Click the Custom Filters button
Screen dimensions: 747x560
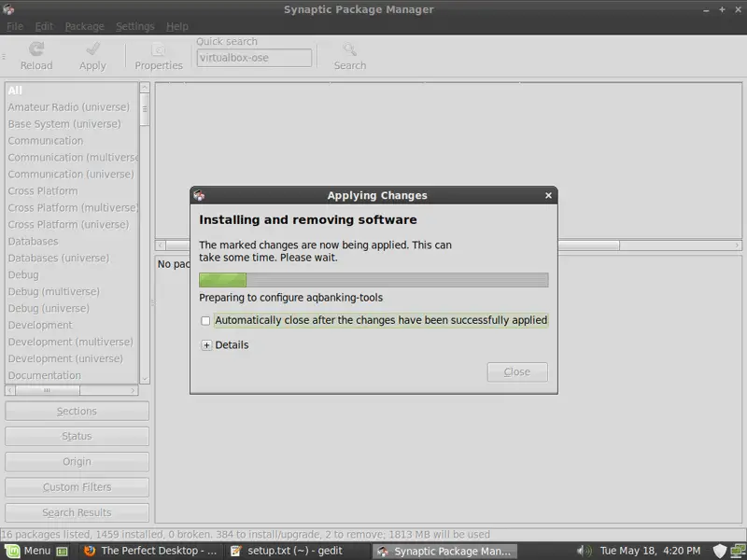coord(77,487)
